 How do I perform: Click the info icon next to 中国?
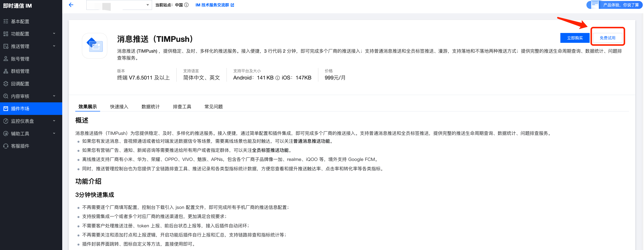click(x=186, y=5)
